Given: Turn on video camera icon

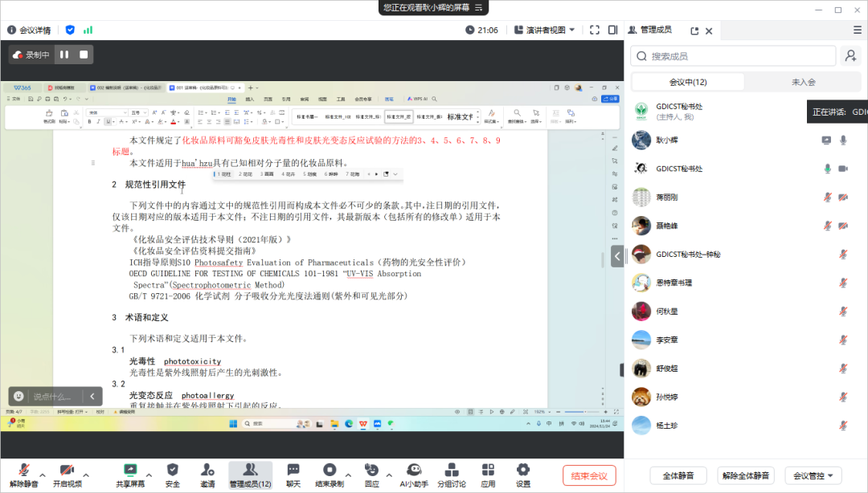Looking at the screenshot, I should click(x=67, y=470).
